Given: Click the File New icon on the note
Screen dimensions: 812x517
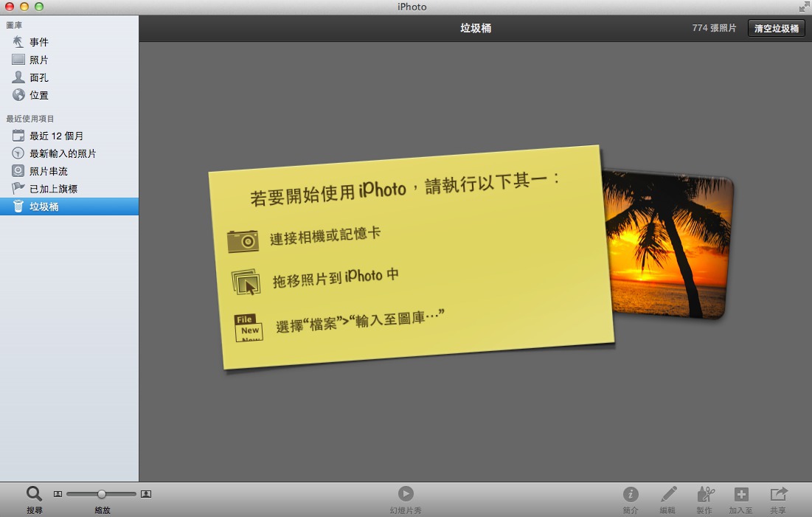Looking at the screenshot, I should point(249,328).
